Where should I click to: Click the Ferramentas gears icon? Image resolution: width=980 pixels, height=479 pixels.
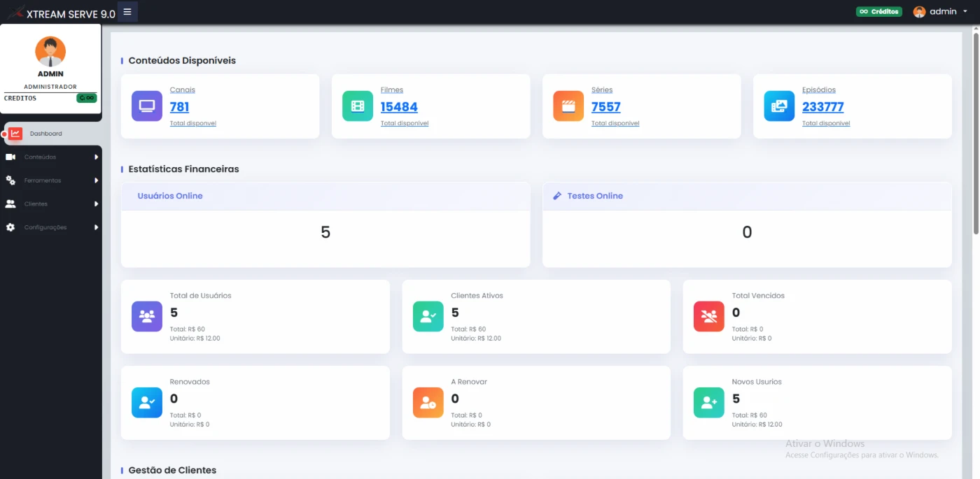pyautogui.click(x=10, y=180)
